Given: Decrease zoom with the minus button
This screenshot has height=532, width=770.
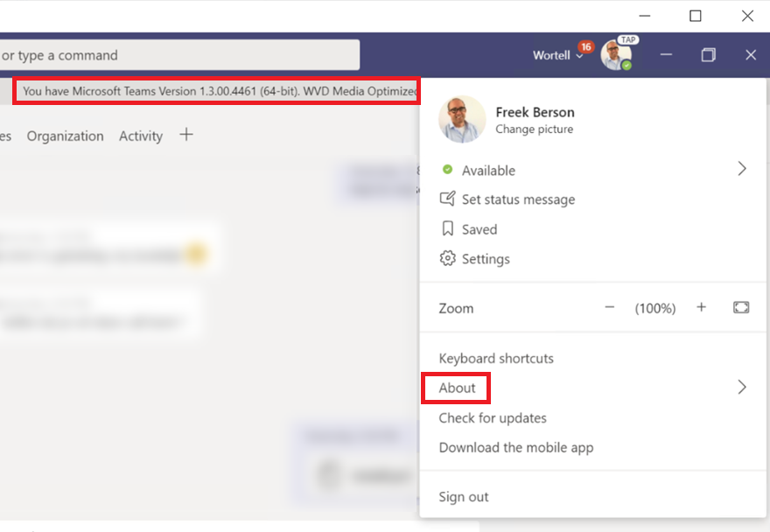Looking at the screenshot, I should [x=609, y=307].
